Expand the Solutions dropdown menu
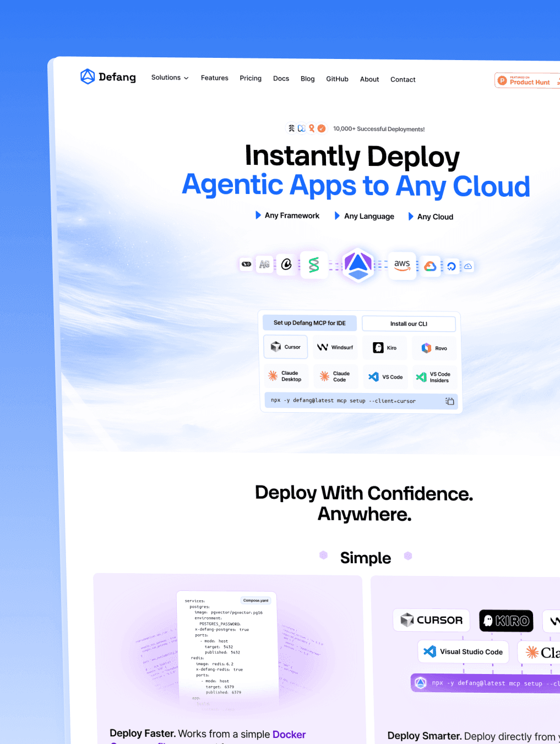 tap(170, 78)
